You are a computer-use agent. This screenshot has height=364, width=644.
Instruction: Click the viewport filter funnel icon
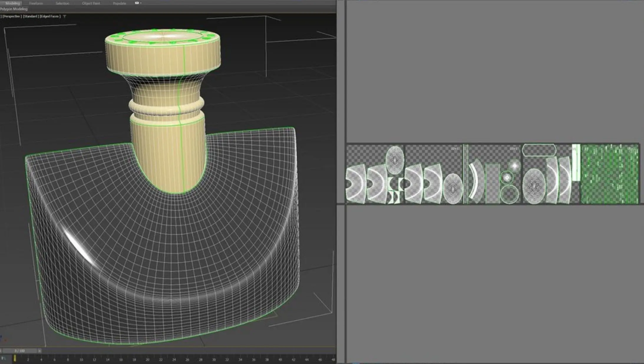pyautogui.click(x=65, y=16)
